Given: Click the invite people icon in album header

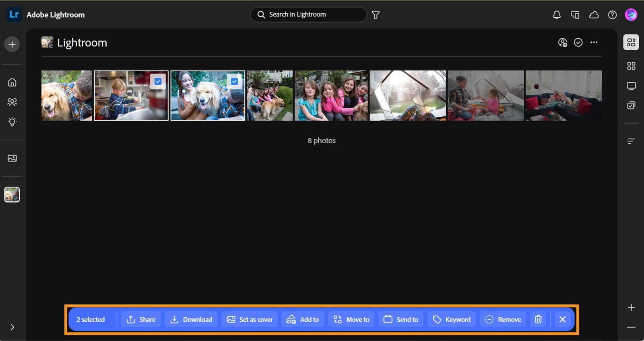Looking at the screenshot, I should pos(563,42).
